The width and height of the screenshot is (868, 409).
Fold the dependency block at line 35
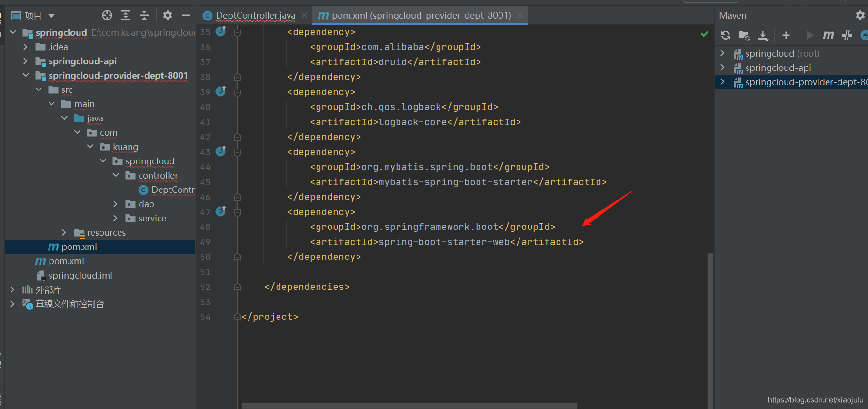[x=238, y=32]
